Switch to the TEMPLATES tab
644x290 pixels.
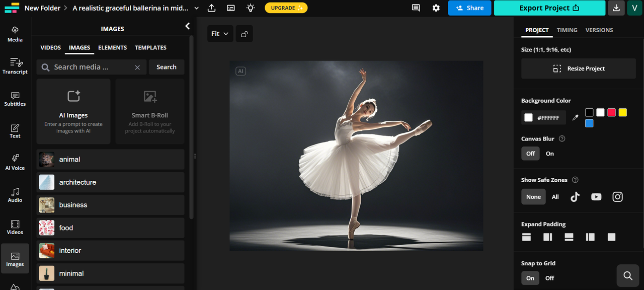[150, 47]
